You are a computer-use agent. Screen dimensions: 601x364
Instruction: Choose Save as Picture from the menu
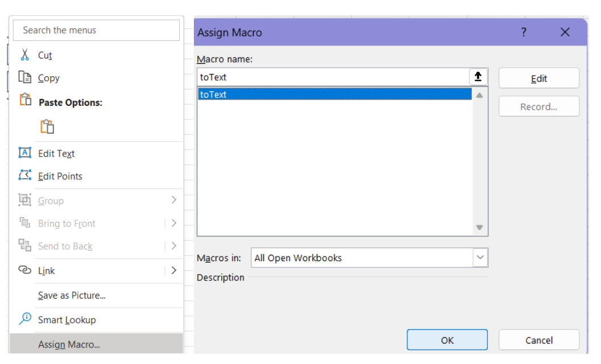click(x=72, y=295)
